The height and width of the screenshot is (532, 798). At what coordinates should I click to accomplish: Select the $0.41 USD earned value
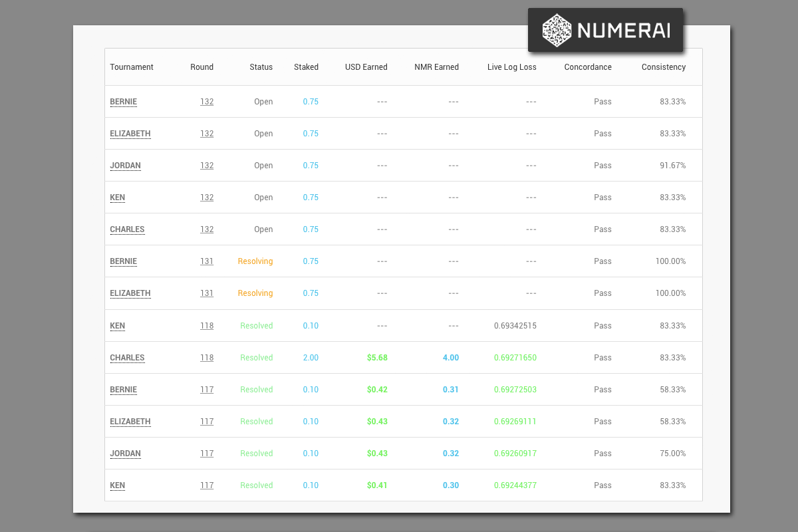tap(377, 485)
